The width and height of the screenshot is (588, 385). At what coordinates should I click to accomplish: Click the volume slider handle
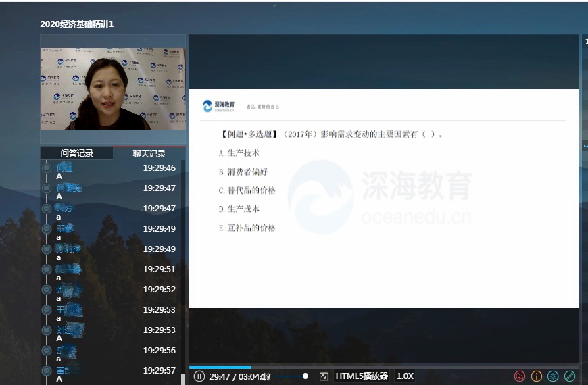click(305, 376)
